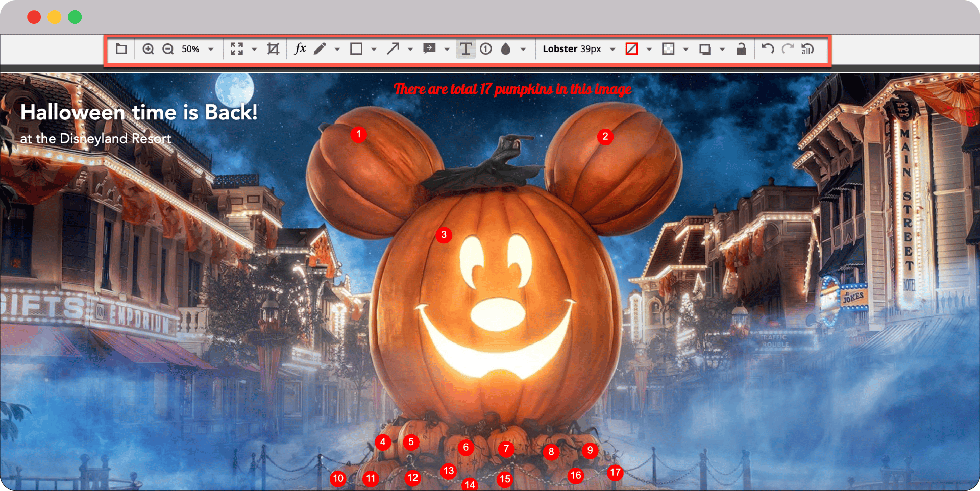The image size is (980, 491).
Task: Click the open file folder icon
Action: tap(121, 49)
